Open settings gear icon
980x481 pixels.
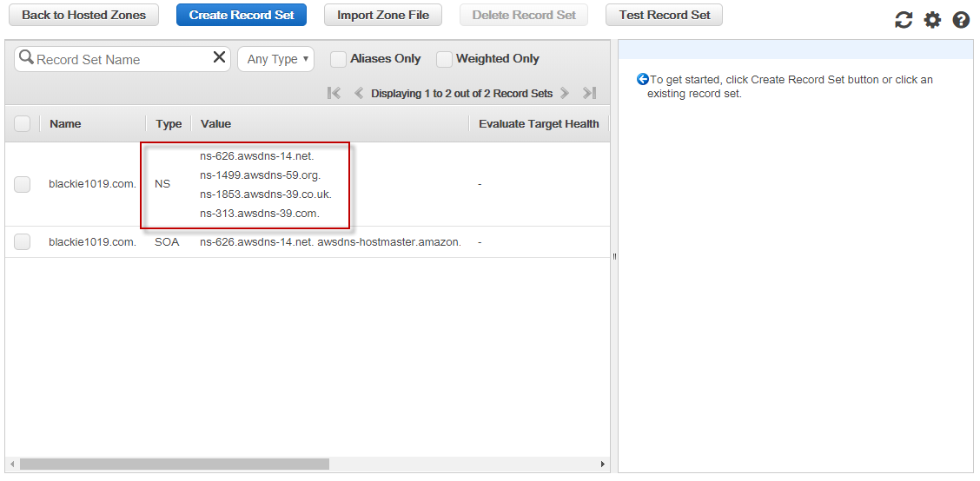pos(932,20)
